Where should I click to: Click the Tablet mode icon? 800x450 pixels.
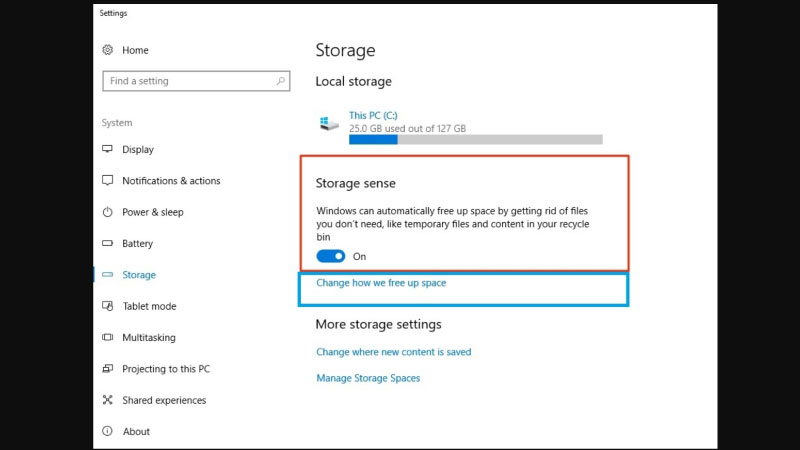click(x=108, y=306)
